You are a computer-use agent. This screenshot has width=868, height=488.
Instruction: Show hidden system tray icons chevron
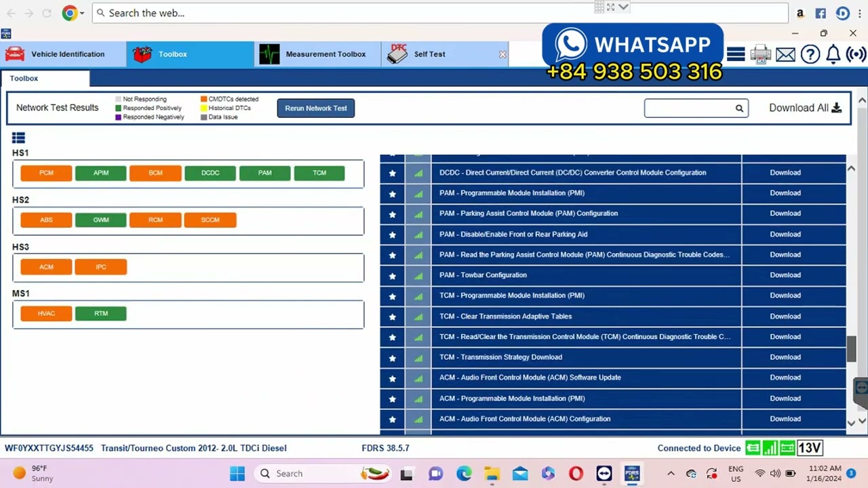[671, 473]
